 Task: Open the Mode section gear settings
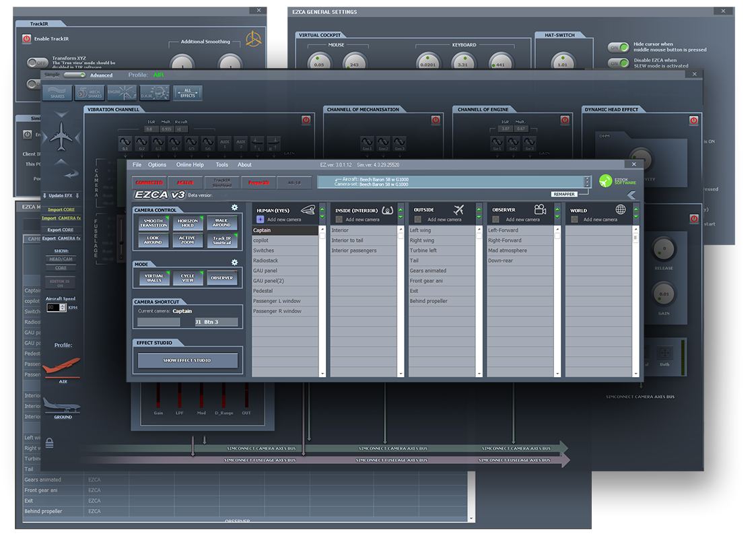[x=234, y=262]
